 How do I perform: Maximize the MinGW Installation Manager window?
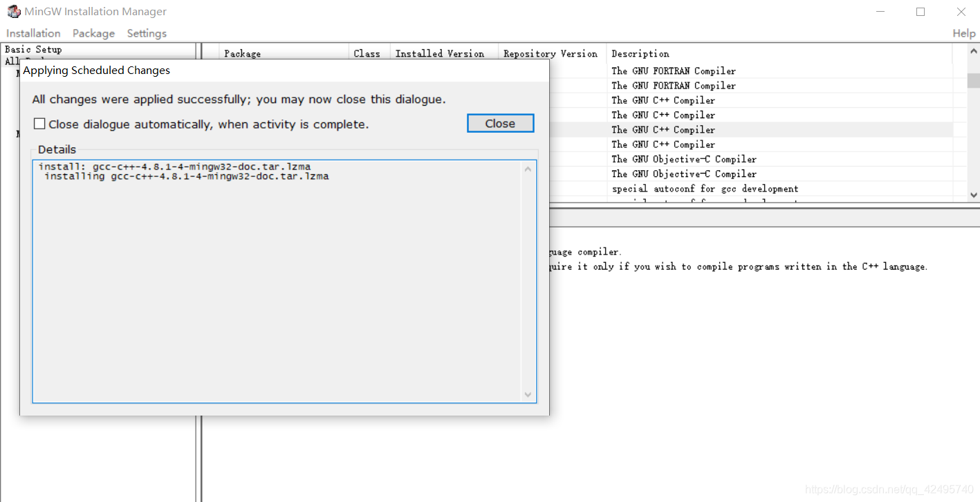[921, 12]
